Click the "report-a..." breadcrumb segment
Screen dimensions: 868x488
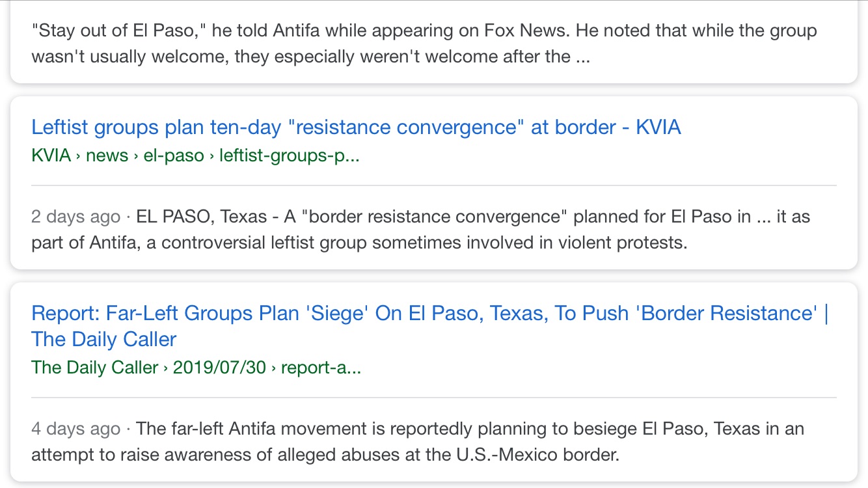[321, 368]
